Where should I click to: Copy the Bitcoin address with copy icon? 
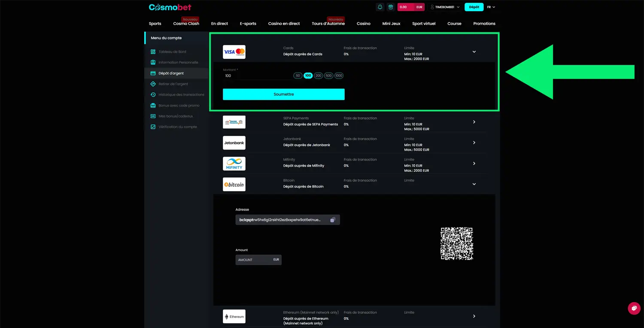[x=332, y=220]
